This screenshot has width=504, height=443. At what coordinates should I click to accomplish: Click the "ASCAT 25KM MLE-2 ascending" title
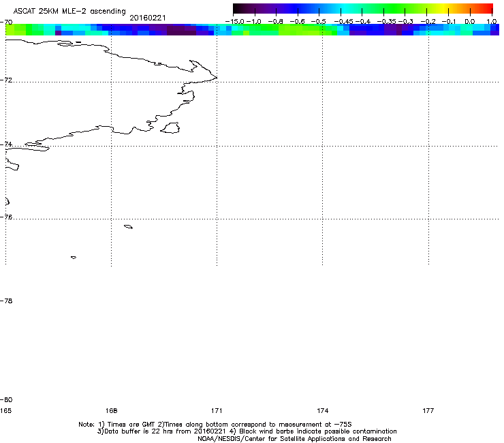(x=69, y=11)
